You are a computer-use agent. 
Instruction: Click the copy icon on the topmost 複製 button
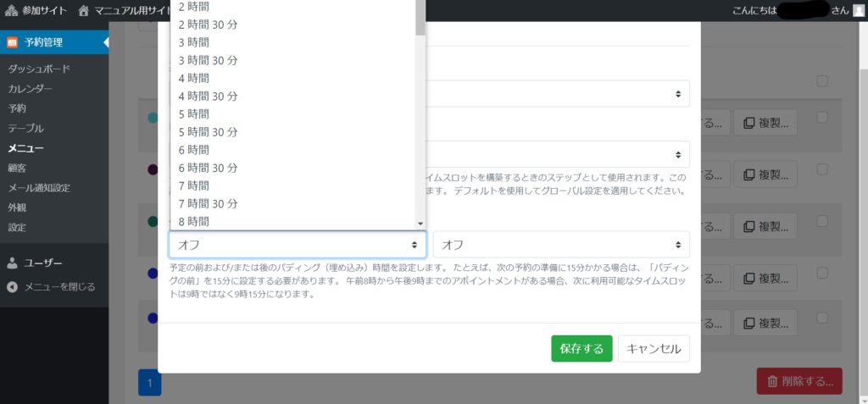[x=748, y=123]
